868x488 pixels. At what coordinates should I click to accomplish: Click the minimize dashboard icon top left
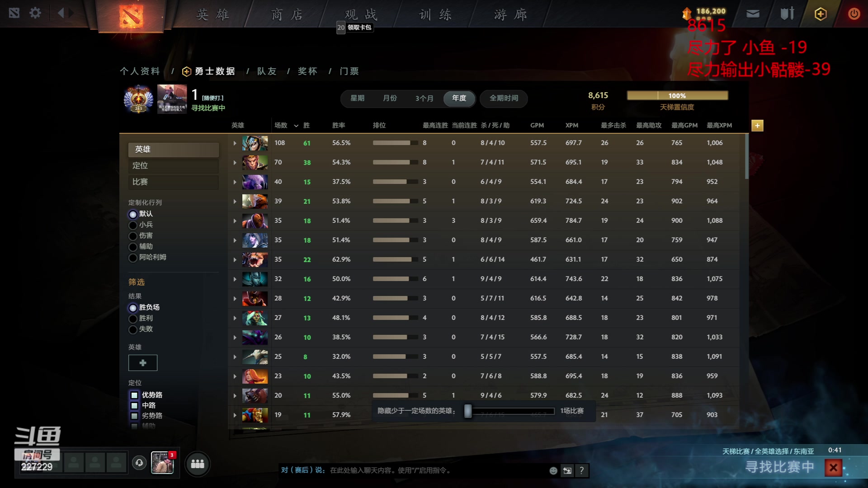(14, 13)
